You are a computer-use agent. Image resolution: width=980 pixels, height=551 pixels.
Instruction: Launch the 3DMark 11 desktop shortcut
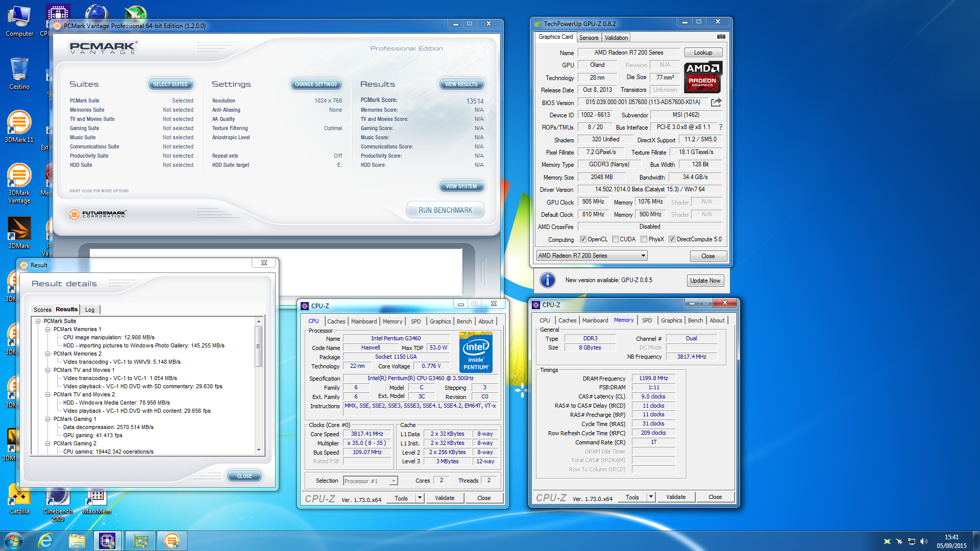[x=19, y=127]
